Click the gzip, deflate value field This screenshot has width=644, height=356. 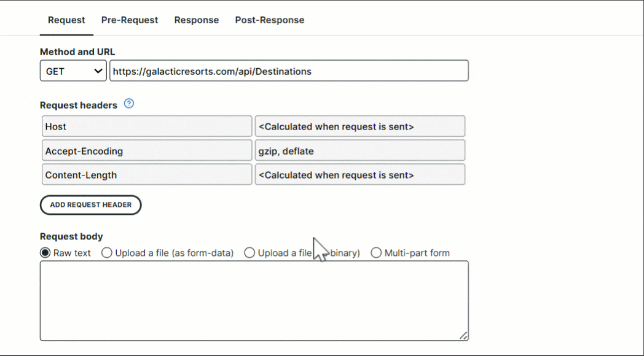click(360, 151)
